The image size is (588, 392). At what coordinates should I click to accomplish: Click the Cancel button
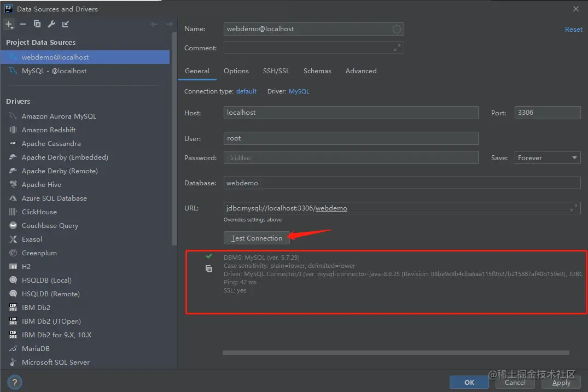coord(515,382)
